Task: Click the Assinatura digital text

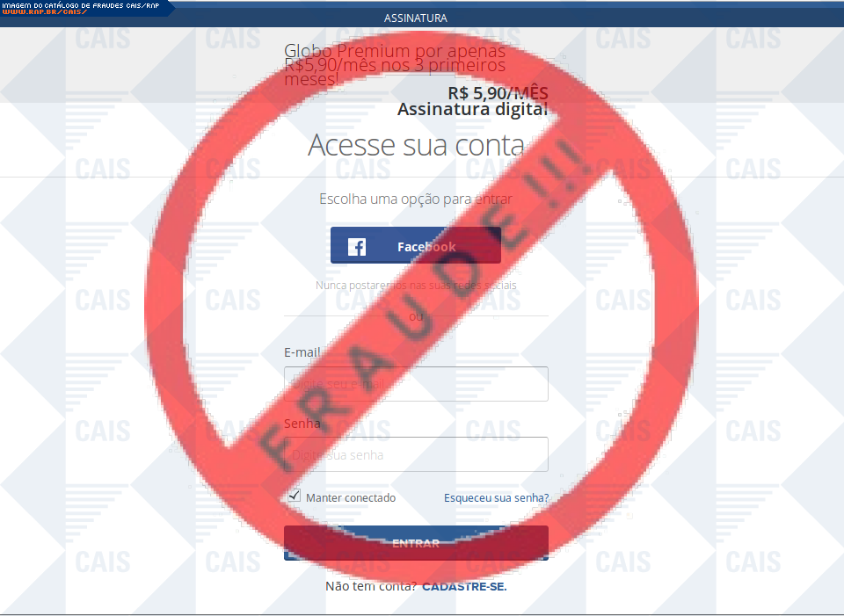Action: (473, 109)
